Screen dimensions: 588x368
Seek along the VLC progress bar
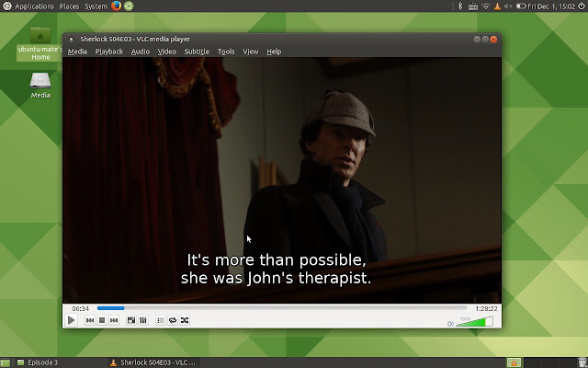[x=282, y=308]
